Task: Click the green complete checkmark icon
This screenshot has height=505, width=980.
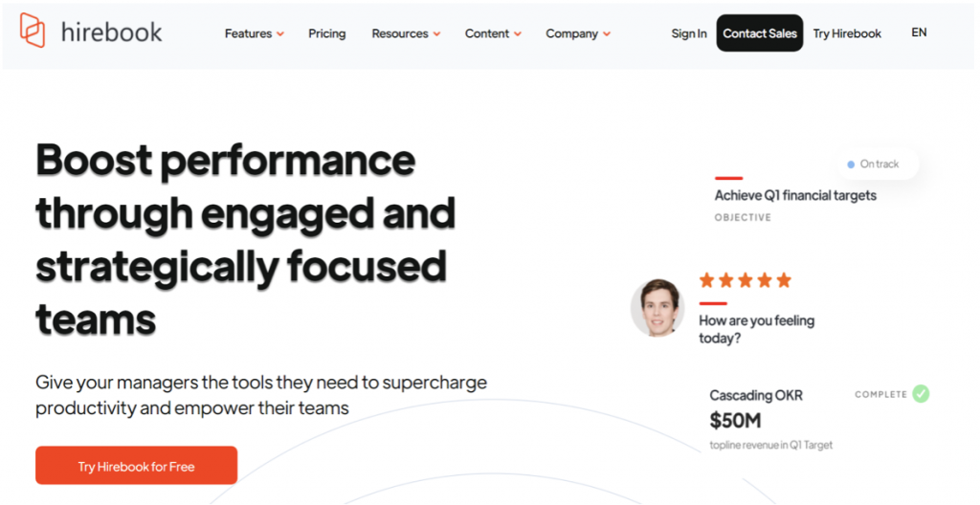Action: [921, 393]
